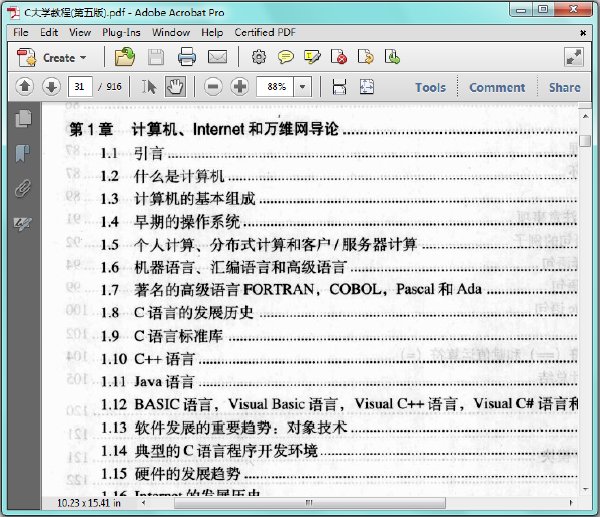
Task: Open the Certified PDF menu
Action: tap(265, 33)
